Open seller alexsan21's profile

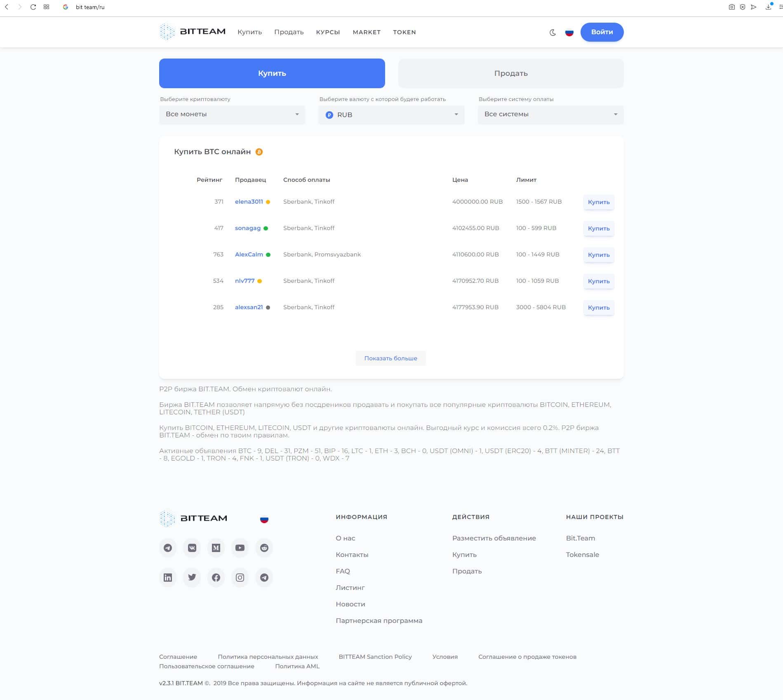[249, 307]
